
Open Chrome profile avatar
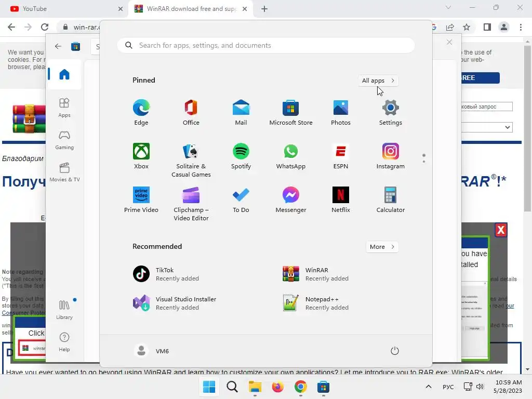click(504, 27)
